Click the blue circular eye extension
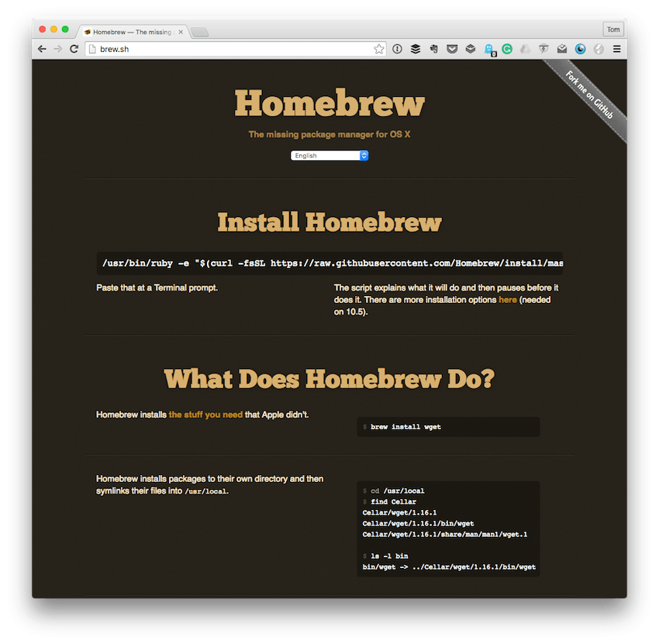The height and width of the screenshot is (644, 659). point(581,49)
